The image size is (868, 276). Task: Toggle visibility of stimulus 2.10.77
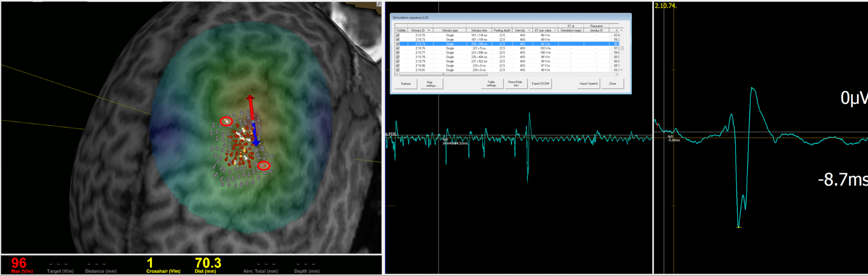pos(398,53)
